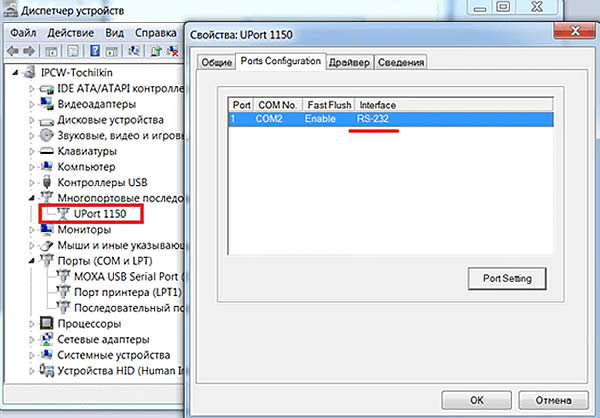Click OK in UPort 1150 properties

click(476, 400)
